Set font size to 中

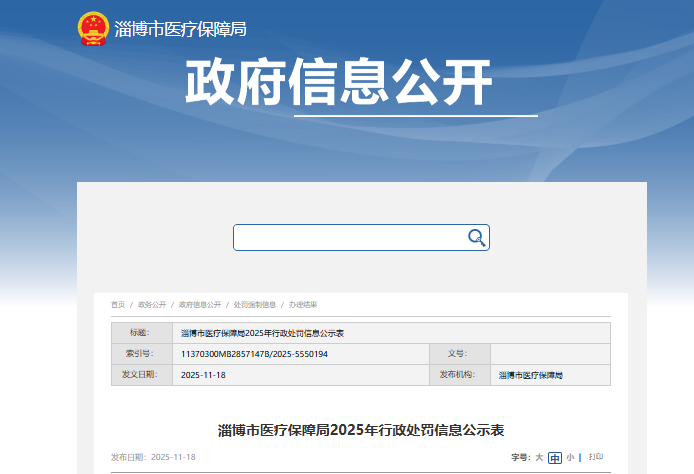pos(555,458)
